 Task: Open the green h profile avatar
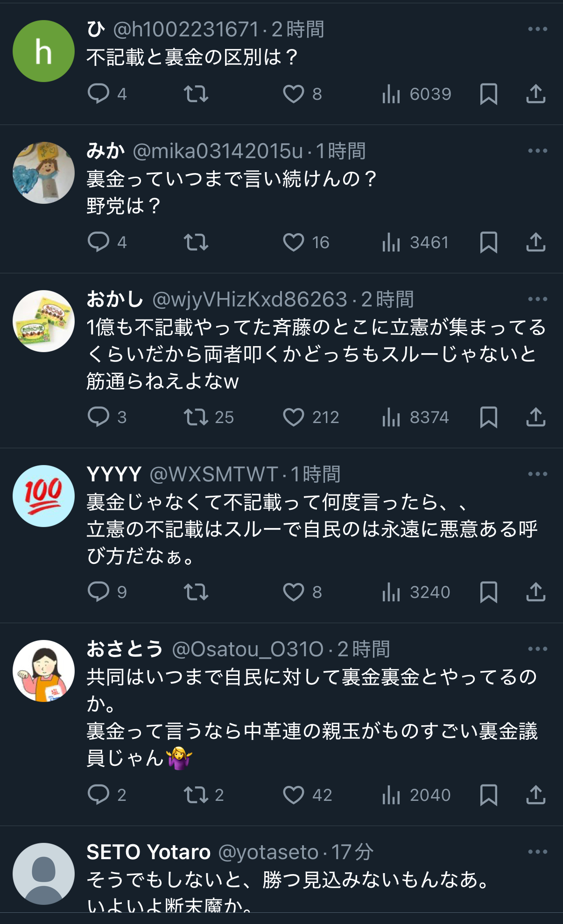click(43, 51)
